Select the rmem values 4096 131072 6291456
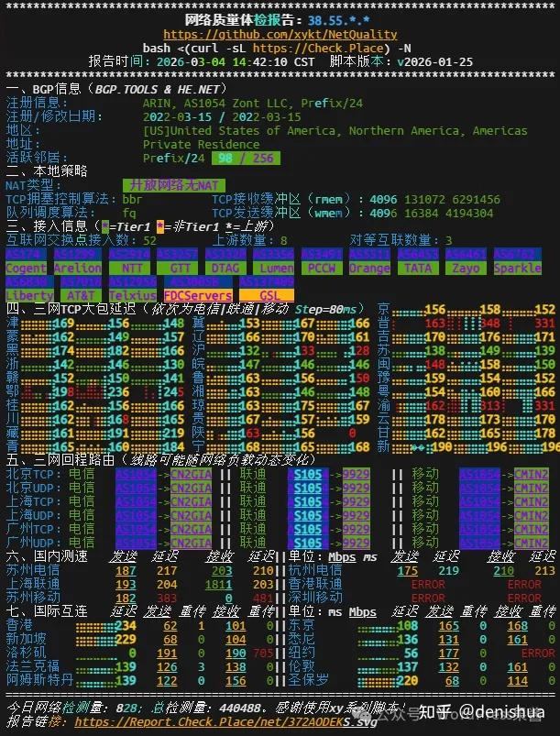Viewport: 560px width, 736px height. tap(434, 199)
